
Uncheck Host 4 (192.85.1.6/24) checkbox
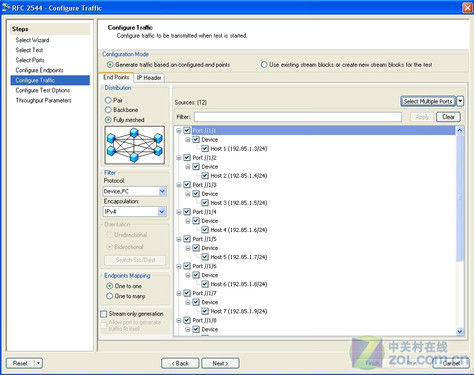(205, 230)
